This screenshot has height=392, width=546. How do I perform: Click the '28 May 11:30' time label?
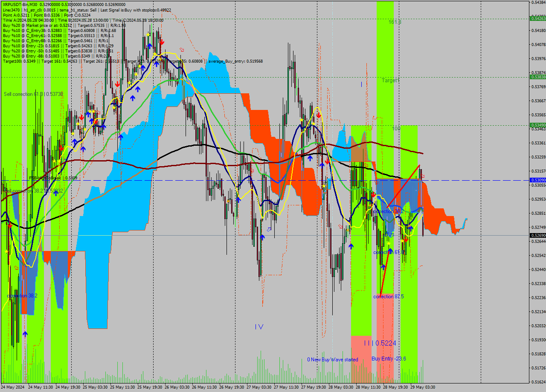click(368, 387)
